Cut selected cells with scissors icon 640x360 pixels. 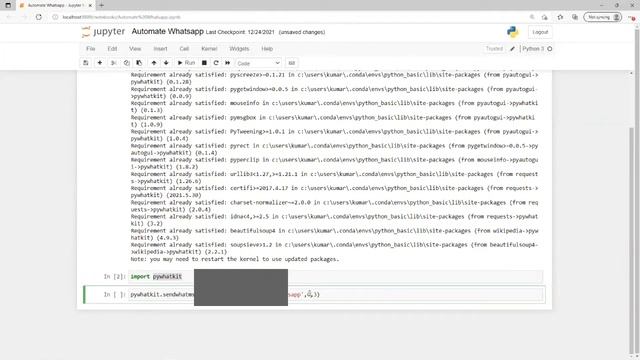click(x=114, y=63)
